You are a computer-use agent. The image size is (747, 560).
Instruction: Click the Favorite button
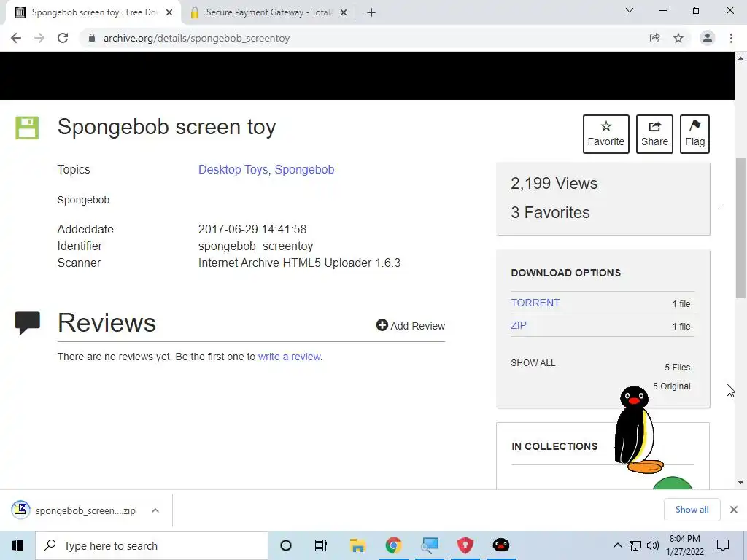pyautogui.click(x=606, y=134)
